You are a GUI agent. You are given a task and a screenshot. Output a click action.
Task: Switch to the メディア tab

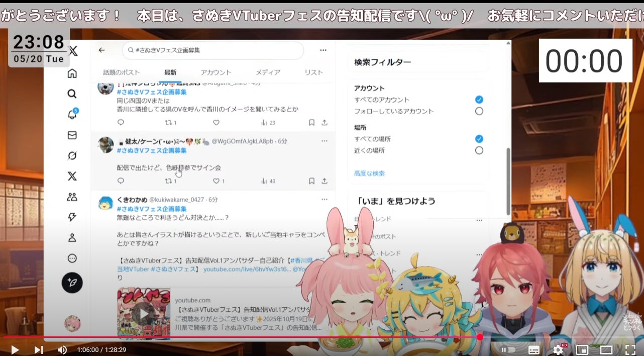tap(268, 72)
